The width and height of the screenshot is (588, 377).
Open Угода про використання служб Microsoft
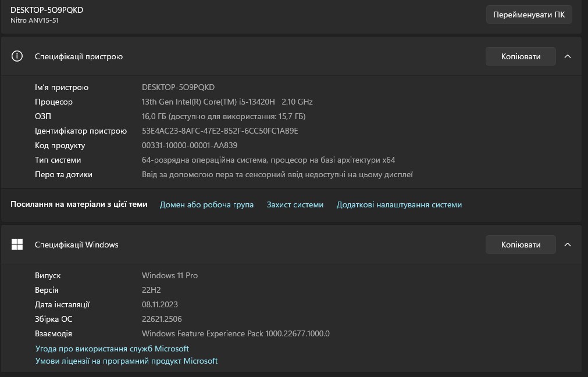(112, 349)
